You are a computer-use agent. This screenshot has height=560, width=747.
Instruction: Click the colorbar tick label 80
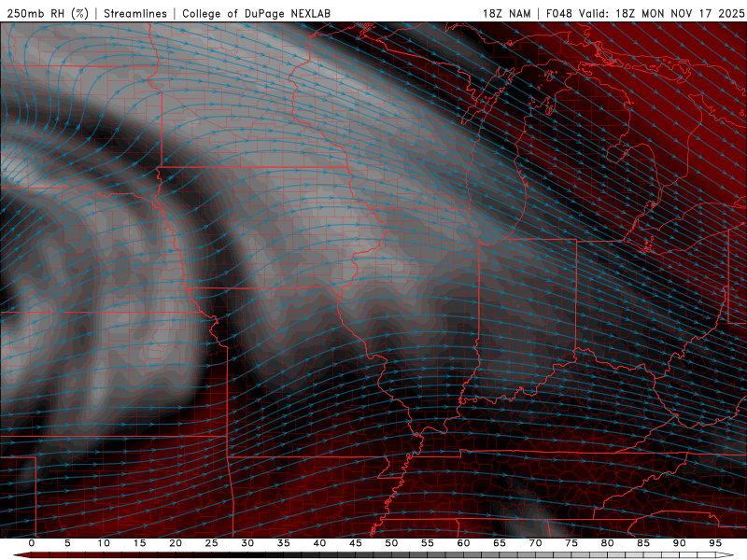point(607,543)
